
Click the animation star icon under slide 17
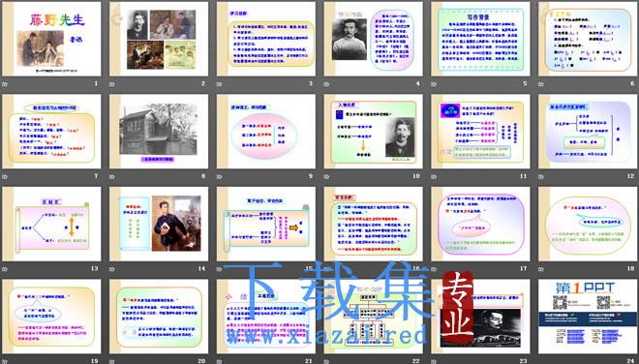434,269
